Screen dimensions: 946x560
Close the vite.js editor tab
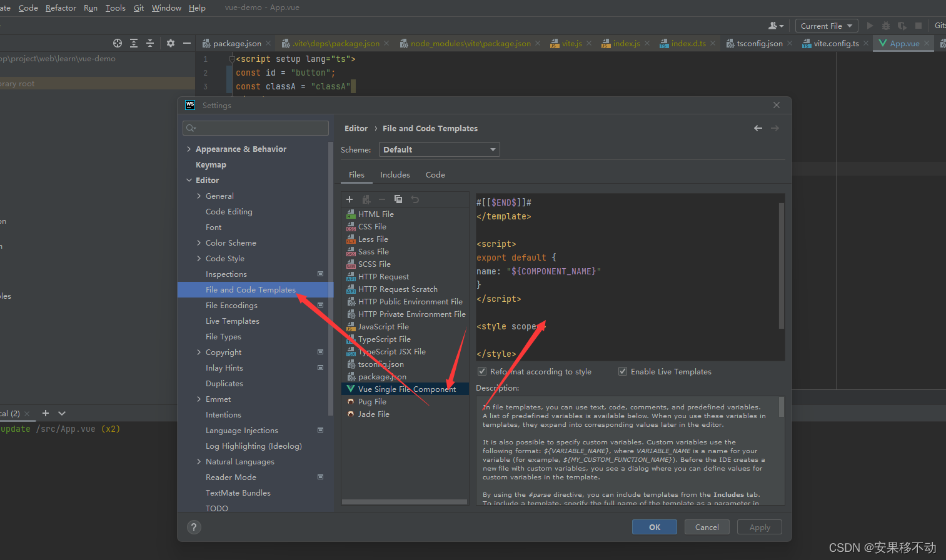pos(589,43)
